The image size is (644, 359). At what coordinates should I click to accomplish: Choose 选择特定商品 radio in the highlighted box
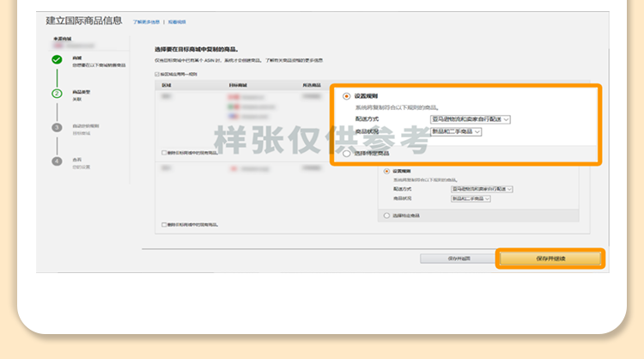[x=347, y=153]
